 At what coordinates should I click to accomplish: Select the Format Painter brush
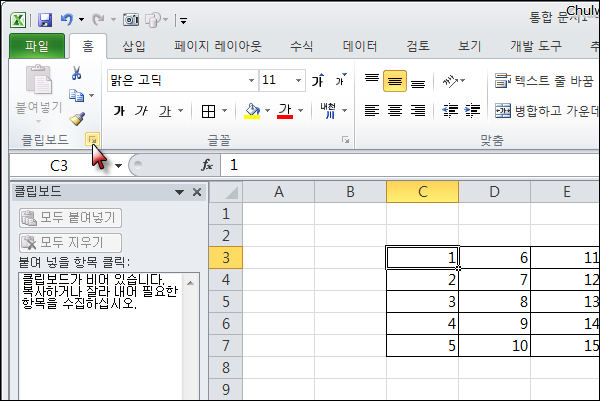pos(77,119)
